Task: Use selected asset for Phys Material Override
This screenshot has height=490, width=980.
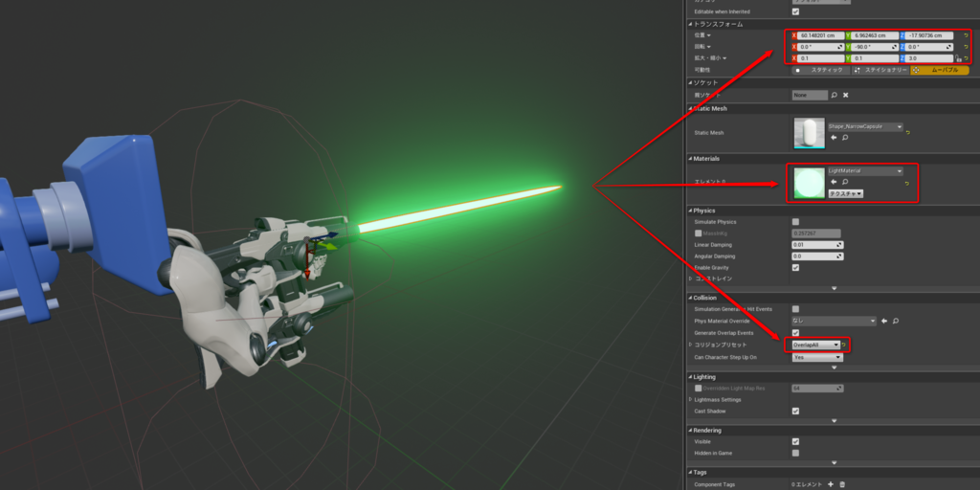Action: click(883, 321)
